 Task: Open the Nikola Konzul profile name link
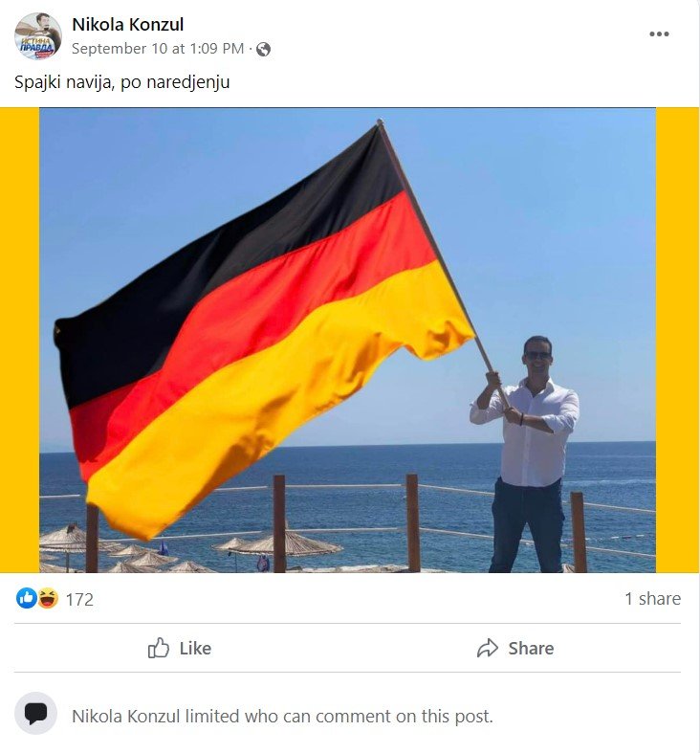click(128, 24)
